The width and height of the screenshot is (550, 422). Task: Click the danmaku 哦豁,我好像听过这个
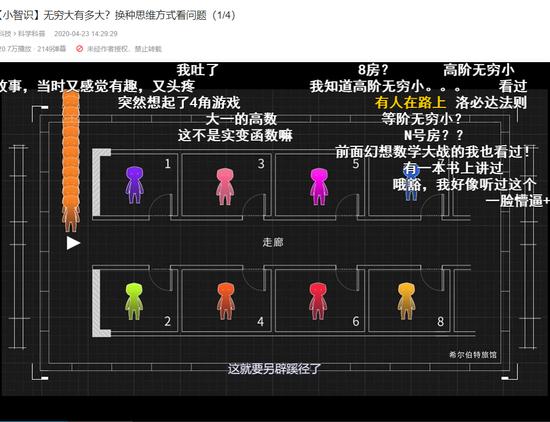(x=464, y=185)
